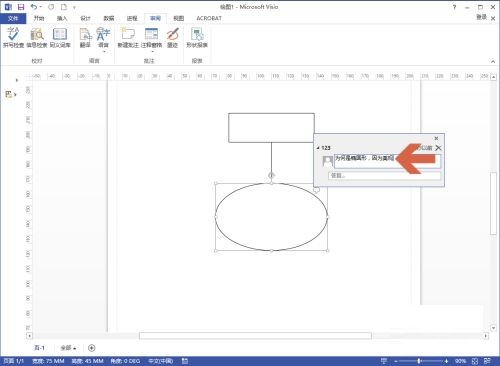Select the ellipse shape on canvas
This screenshot has height=366, width=500.
[271, 217]
